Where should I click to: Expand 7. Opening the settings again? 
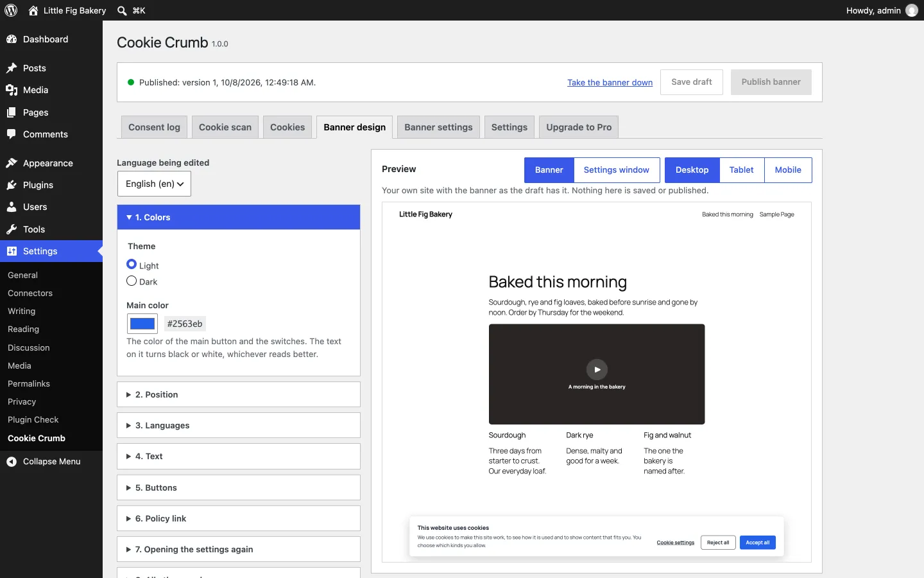coord(239,549)
